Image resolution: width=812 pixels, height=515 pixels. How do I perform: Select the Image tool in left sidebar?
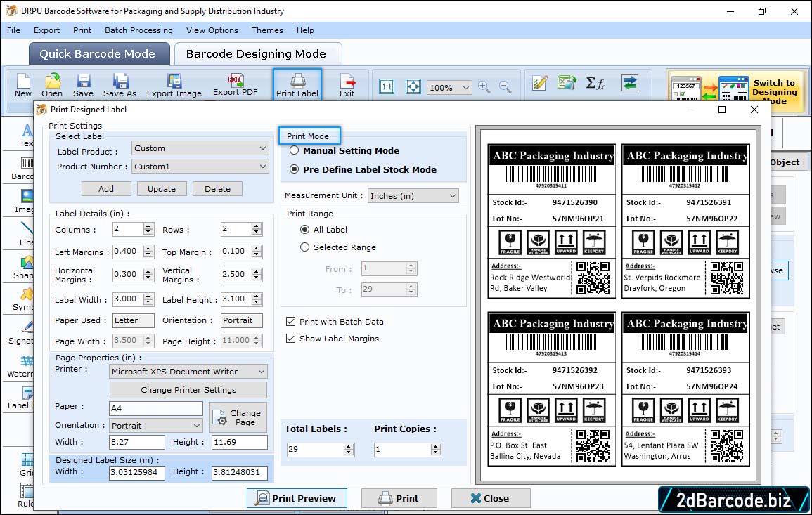coord(25,202)
